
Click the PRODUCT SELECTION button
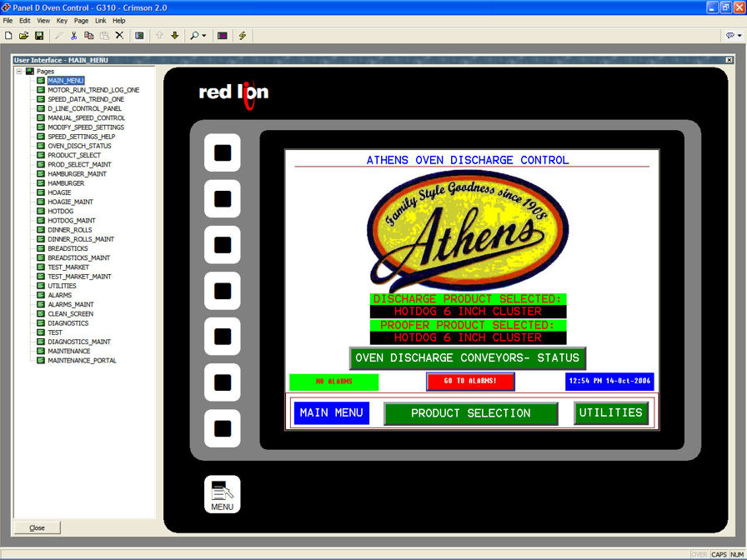471,413
